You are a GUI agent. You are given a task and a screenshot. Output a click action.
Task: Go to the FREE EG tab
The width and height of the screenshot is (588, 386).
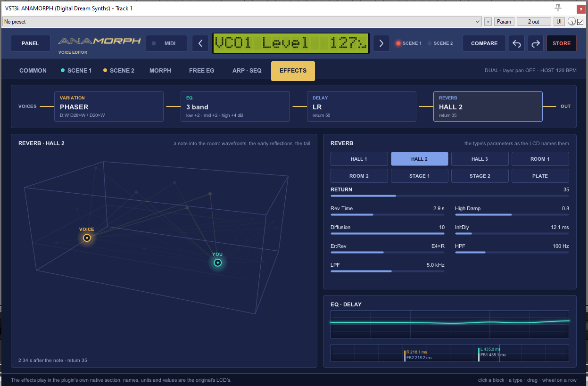pos(202,71)
